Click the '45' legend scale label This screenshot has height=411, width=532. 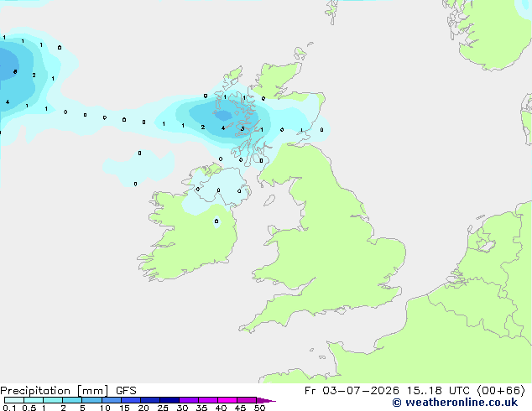coord(240,408)
